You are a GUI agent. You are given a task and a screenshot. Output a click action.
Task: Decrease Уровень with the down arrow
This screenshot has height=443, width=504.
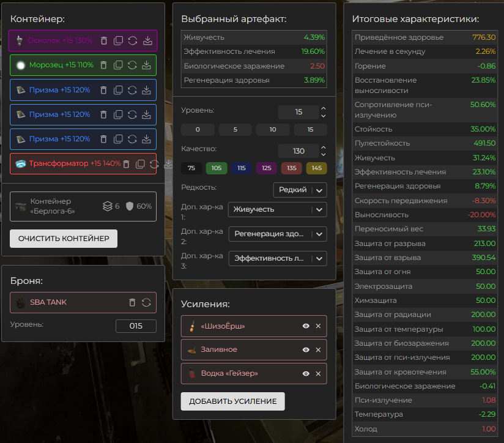(x=324, y=116)
